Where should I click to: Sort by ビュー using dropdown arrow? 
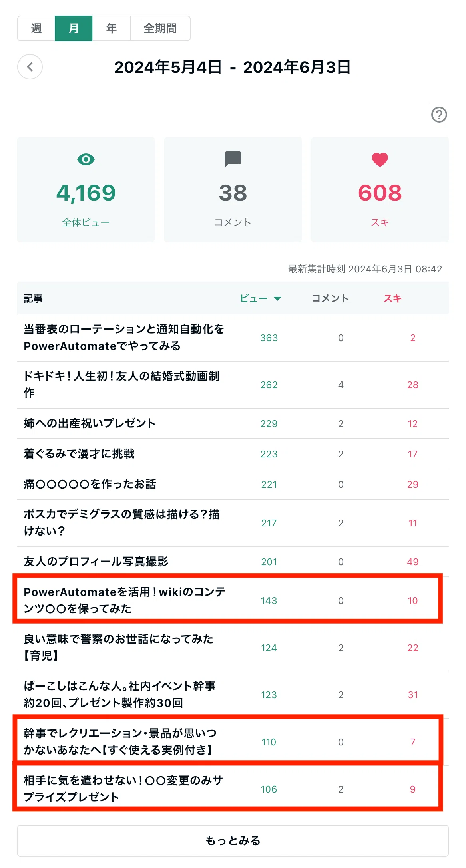tap(277, 298)
